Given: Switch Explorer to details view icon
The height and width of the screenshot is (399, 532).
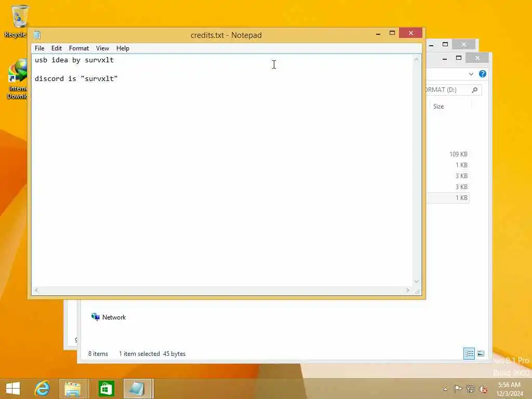Looking at the screenshot, I should 469,353.
